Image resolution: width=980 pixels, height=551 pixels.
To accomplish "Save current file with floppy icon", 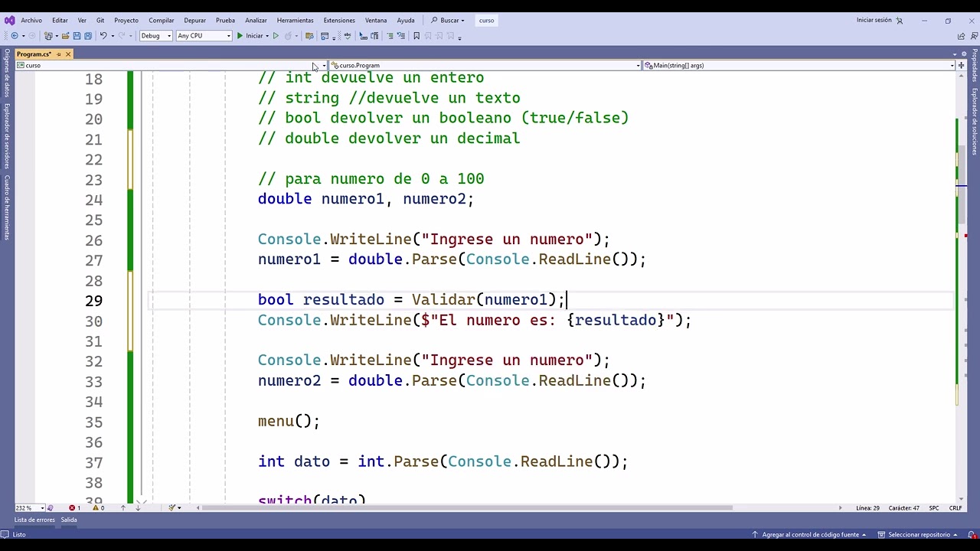I will coord(77,36).
